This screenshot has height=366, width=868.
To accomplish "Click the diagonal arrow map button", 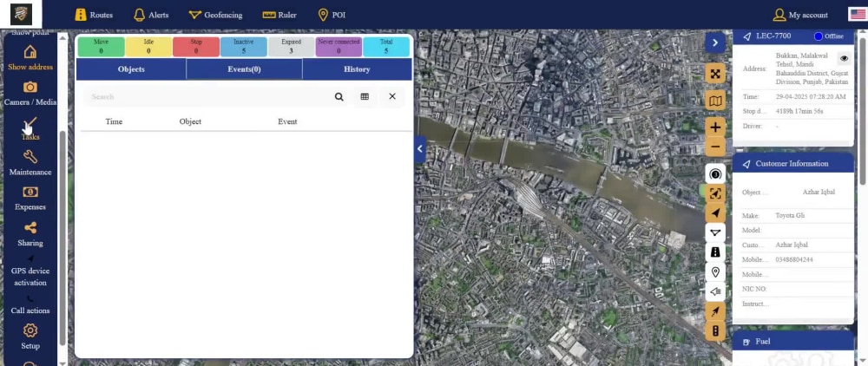I will (715, 311).
